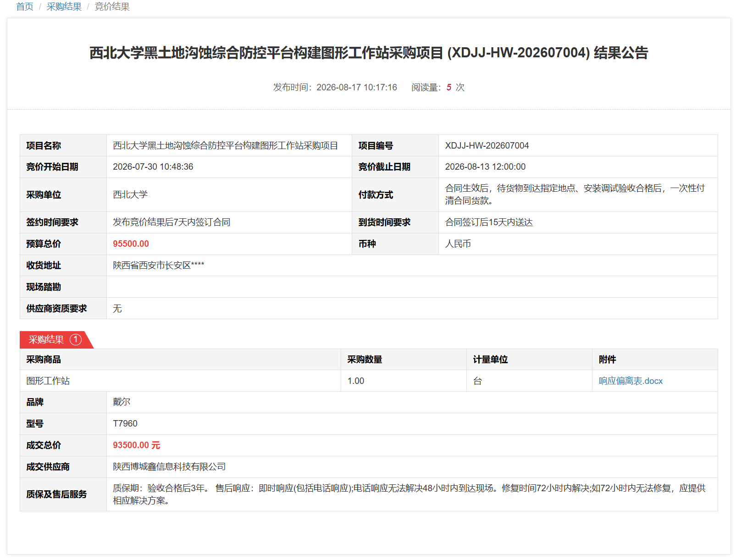Click the 竞价结果 breadcrumb text
Viewport: 736px width, 560px height.
click(x=112, y=7)
